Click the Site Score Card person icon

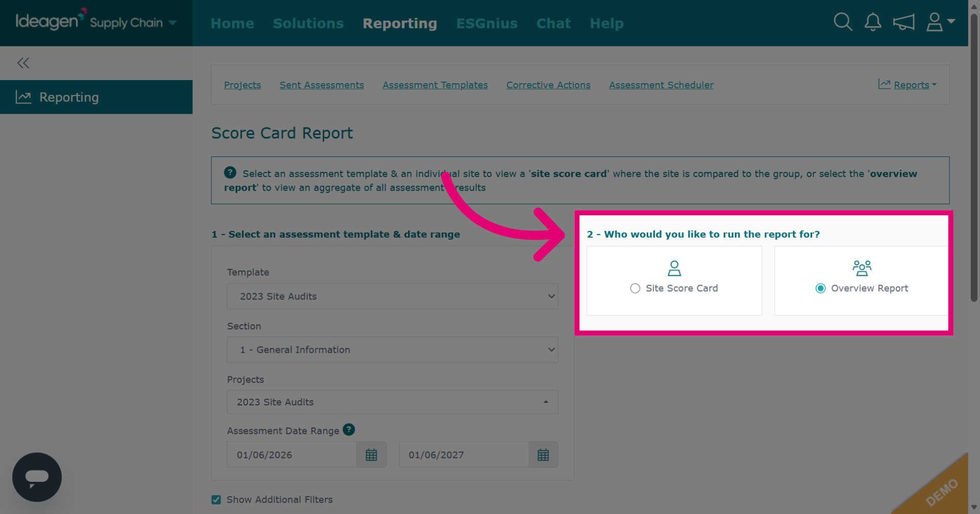pos(674,268)
